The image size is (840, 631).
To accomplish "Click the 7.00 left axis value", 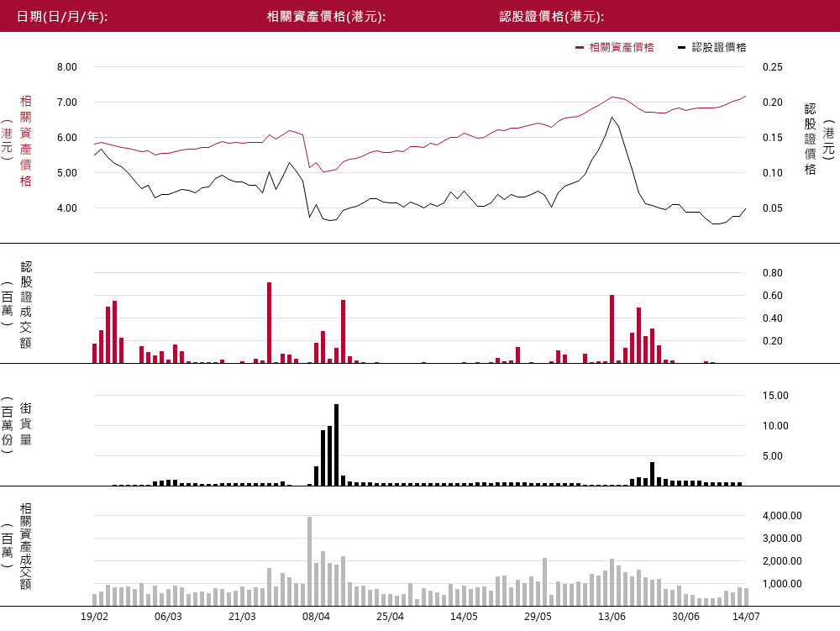I will click(x=67, y=103).
